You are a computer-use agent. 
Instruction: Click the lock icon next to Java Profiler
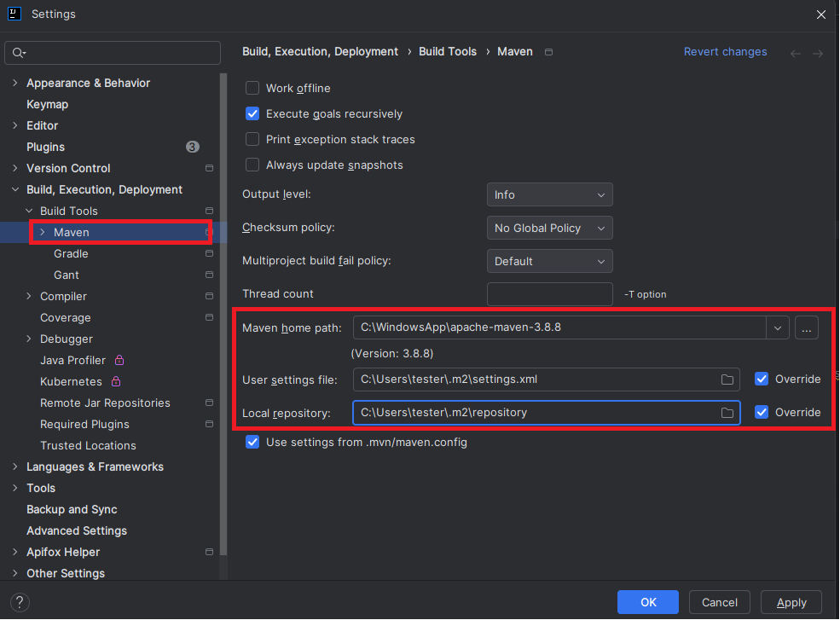coord(119,360)
